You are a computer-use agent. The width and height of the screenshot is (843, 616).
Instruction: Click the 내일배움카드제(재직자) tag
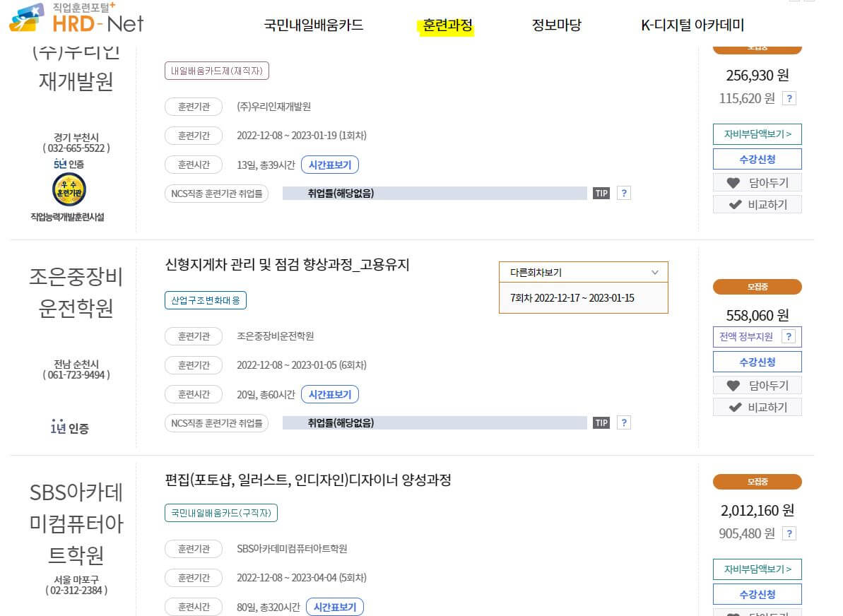pyautogui.click(x=217, y=71)
